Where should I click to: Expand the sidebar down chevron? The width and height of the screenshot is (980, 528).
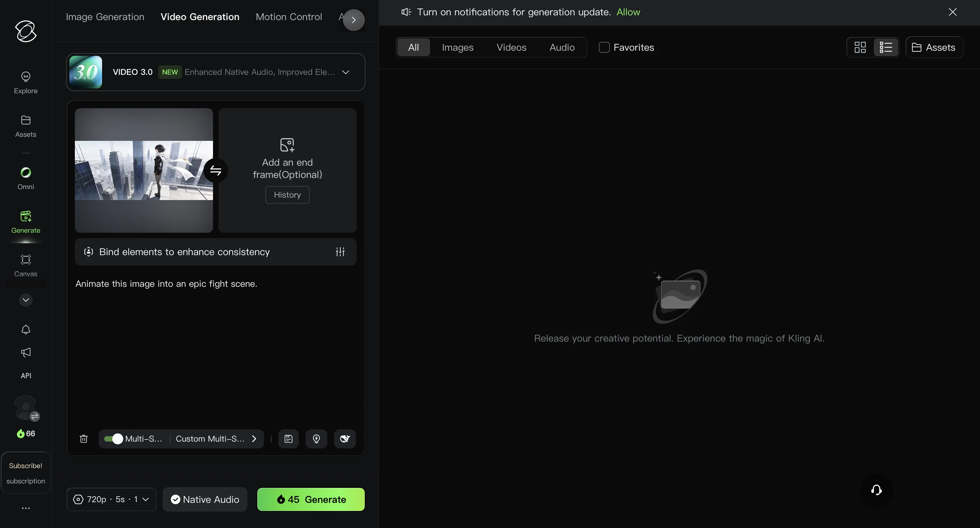[26, 300]
